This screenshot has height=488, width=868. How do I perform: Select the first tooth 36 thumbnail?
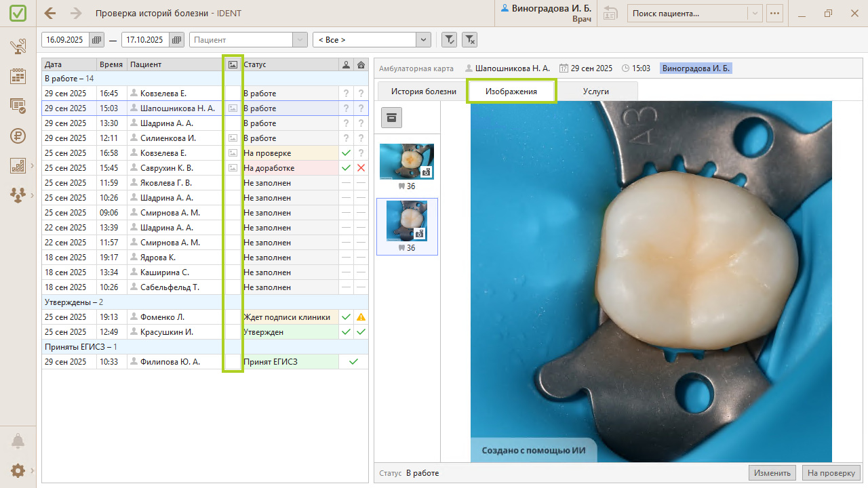(406, 161)
